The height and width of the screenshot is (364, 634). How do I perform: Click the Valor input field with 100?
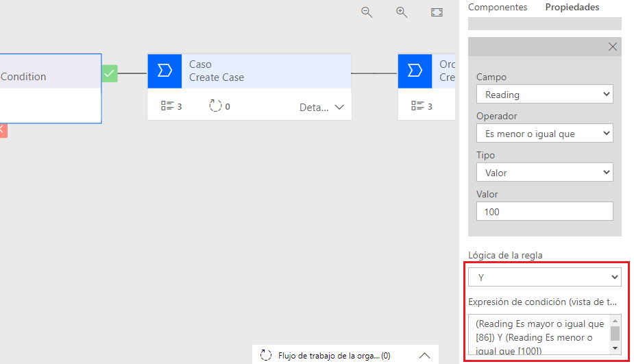click(545, 212)
